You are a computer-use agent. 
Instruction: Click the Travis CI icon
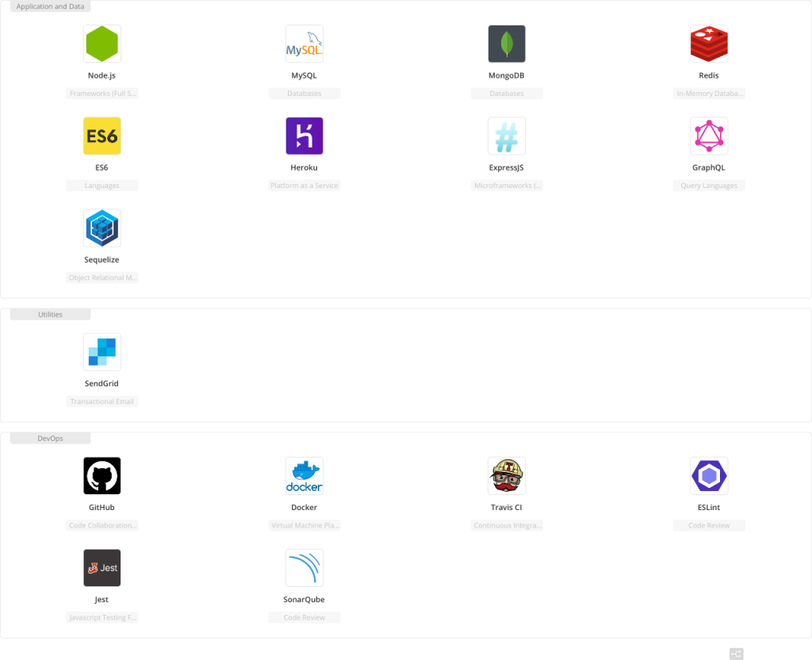(x=507, y=475)
